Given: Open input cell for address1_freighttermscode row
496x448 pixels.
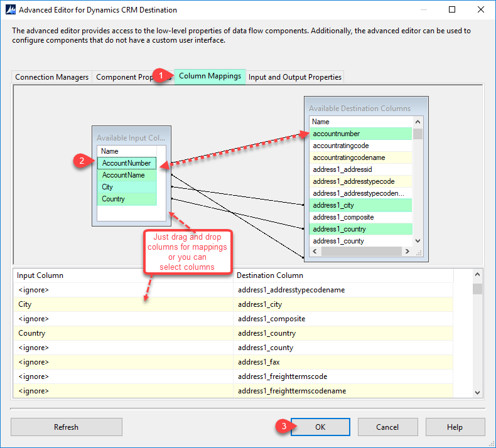Looking at the screenshot, I should point(123,376).
